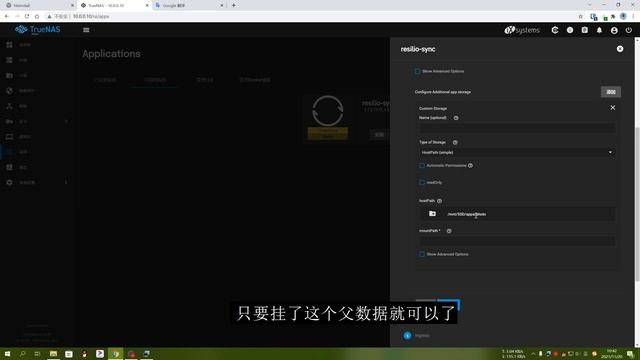Image resolution: width=640 pixels, height=360 pixels.
Task: Switch to the first Applications tab
Action: 105,80
